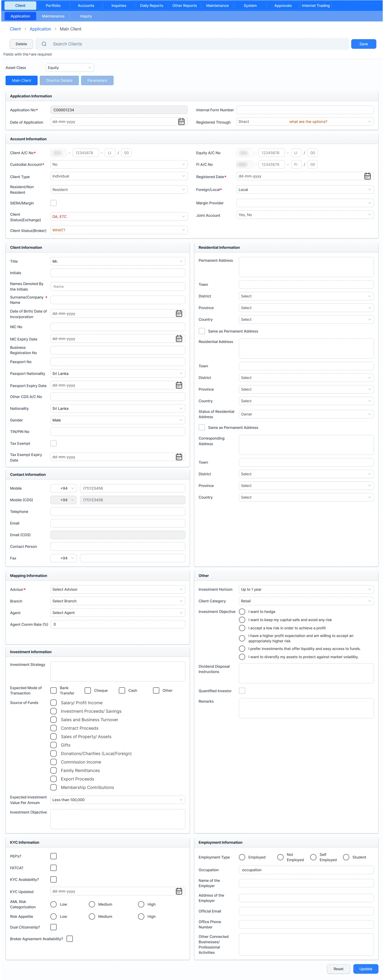Screen dimensions: 384x980
Task: Select High for AML Risk Categorization
Action: tap(141, 905)
